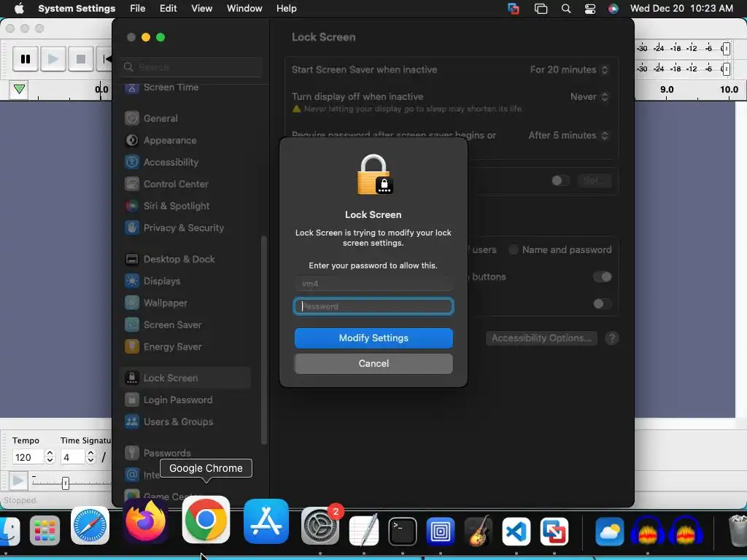
Task: Click the vm4 username field
Action: [373, 284]
